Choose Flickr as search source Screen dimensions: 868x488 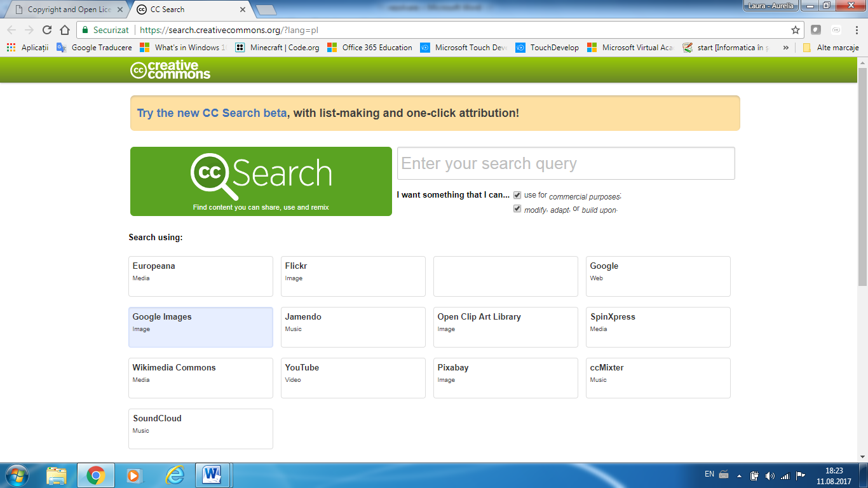click(353, 276)
